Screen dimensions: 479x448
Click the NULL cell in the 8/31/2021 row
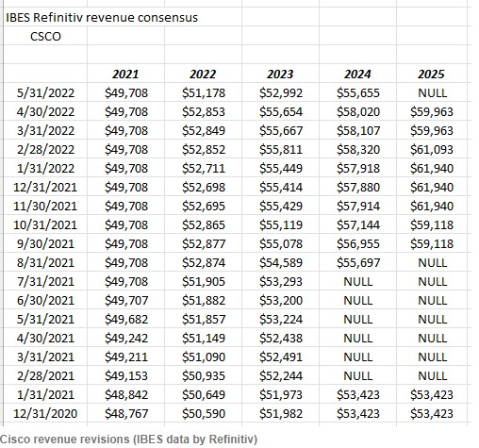click(432, 263)
